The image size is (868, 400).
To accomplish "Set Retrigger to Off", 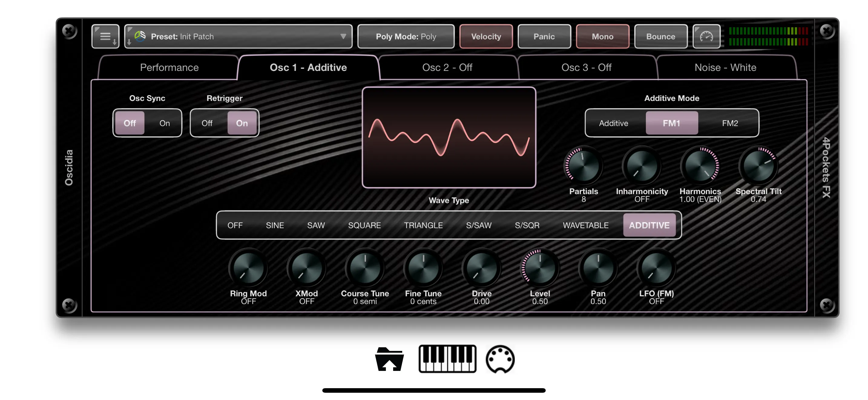I will pos(207,123).
